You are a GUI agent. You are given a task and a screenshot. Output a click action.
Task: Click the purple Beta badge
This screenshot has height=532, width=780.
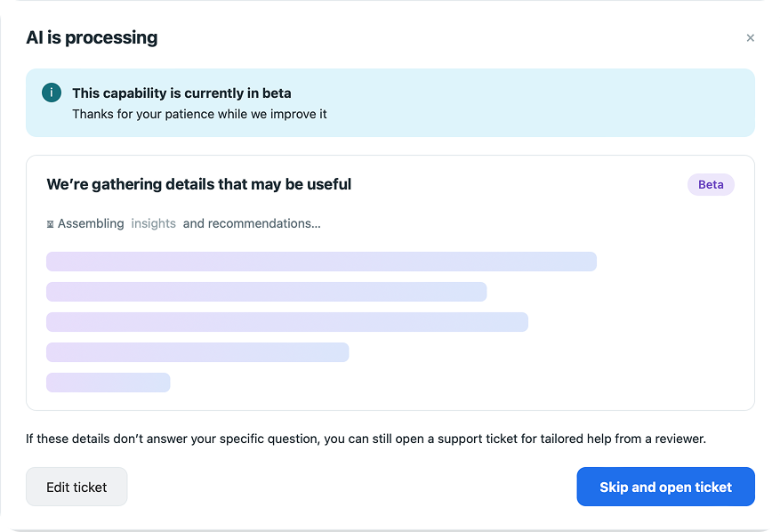point(711,185)
